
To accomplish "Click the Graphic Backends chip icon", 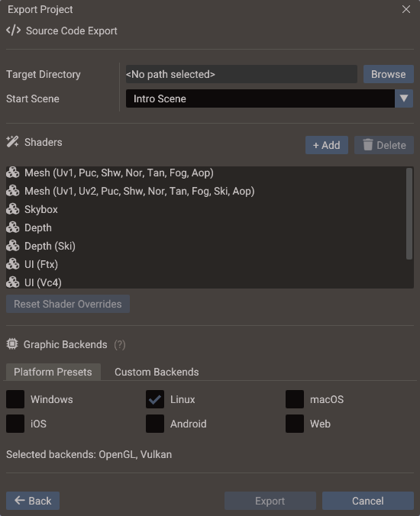I will point(12,344).
